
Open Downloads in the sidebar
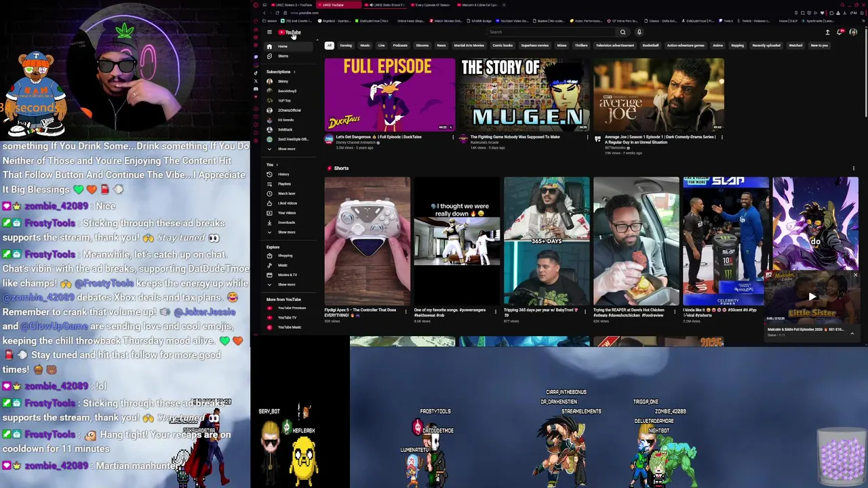pyautogui.click(x=289, y=222)
